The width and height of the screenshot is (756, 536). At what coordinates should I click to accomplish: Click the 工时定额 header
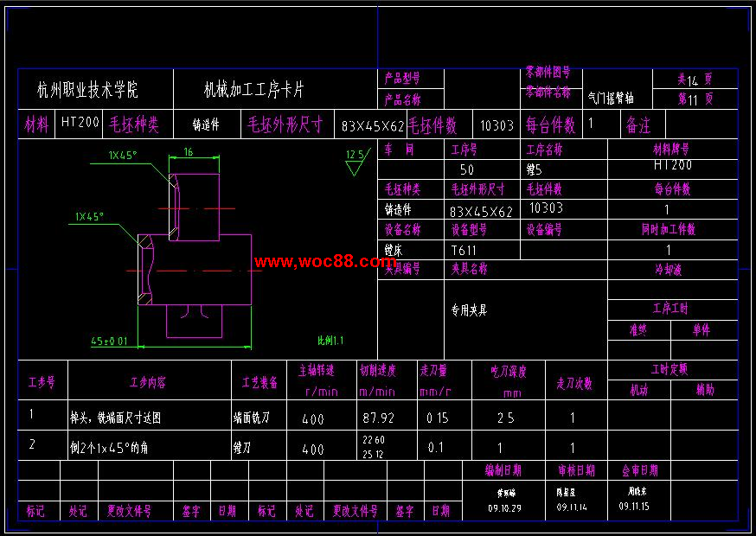point(670,370)
